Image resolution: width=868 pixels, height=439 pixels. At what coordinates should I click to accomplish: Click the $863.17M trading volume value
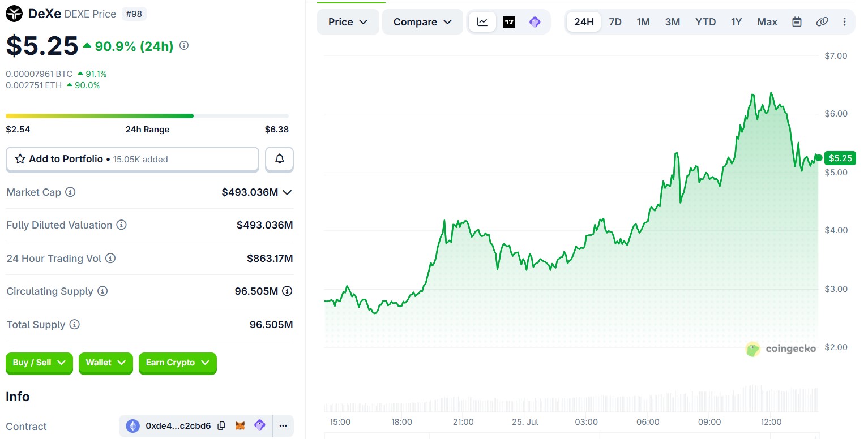coord(270,259)
